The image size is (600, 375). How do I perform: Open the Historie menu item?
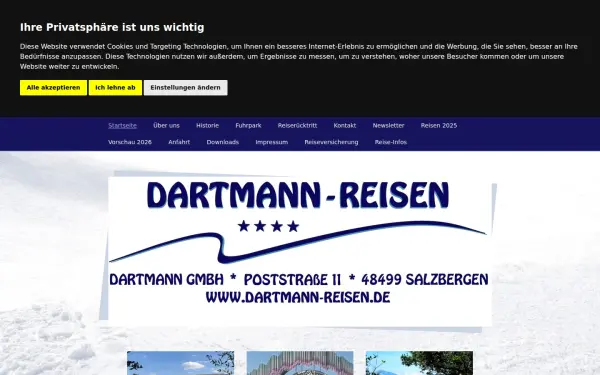[207, 126]
